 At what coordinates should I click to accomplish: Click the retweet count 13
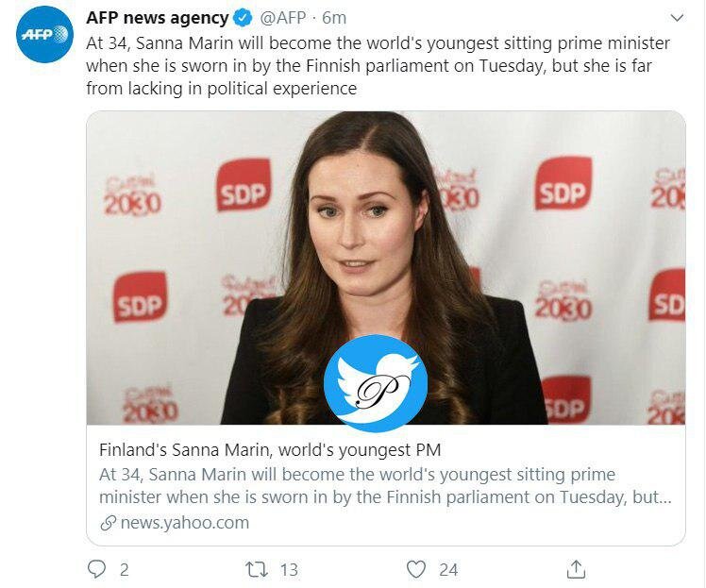click(289, 569)
